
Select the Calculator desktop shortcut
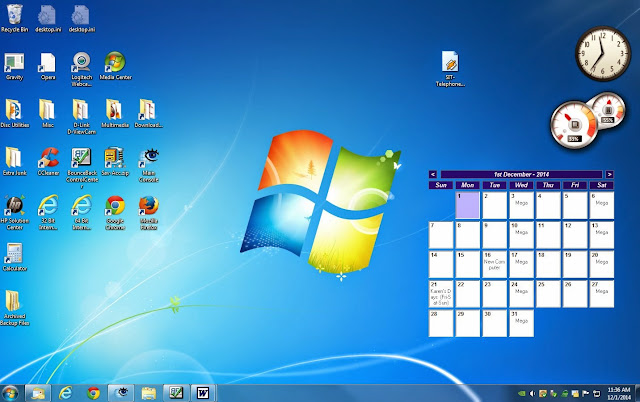click(x=14, y=257)
